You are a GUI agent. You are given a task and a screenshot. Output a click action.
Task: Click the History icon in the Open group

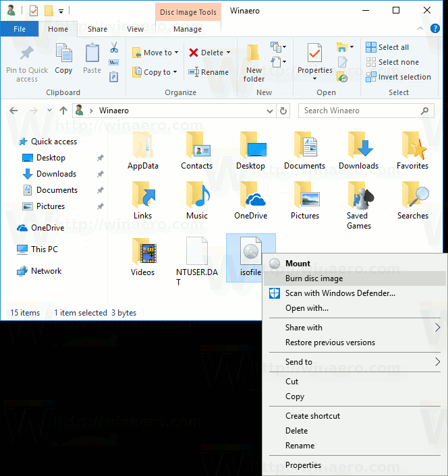tap(342, 78)
